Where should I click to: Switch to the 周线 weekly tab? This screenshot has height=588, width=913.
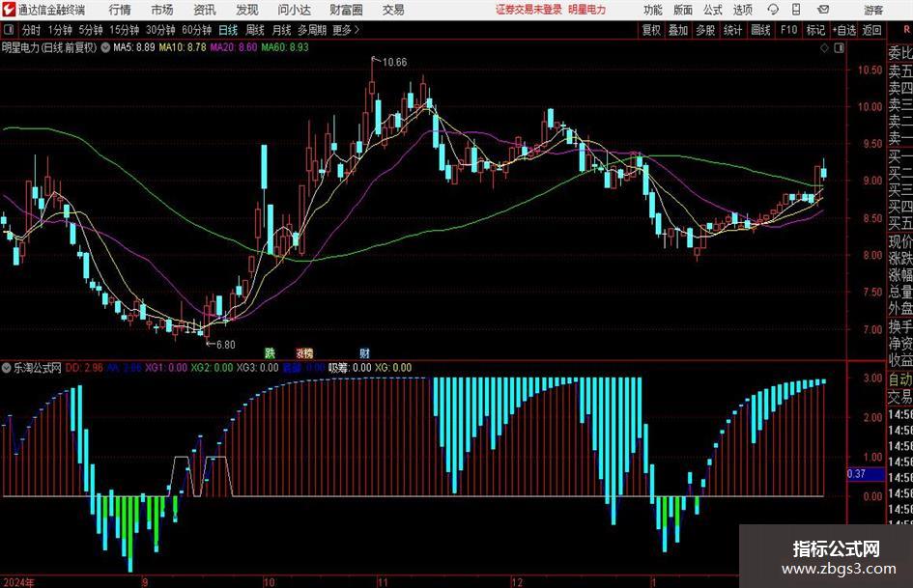pos(254,30)
